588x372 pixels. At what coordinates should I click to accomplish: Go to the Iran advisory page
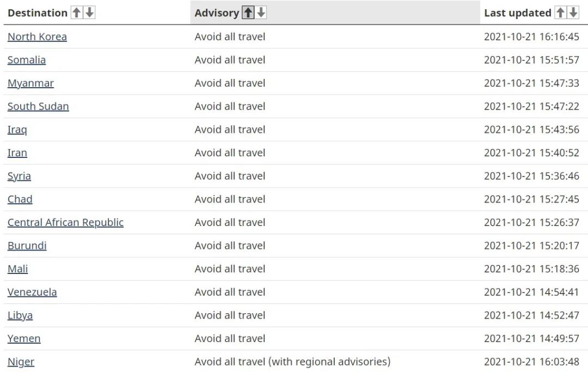17,153
